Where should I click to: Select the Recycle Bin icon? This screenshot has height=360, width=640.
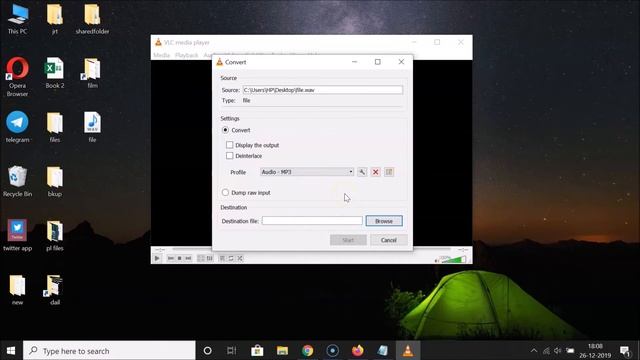18,182
